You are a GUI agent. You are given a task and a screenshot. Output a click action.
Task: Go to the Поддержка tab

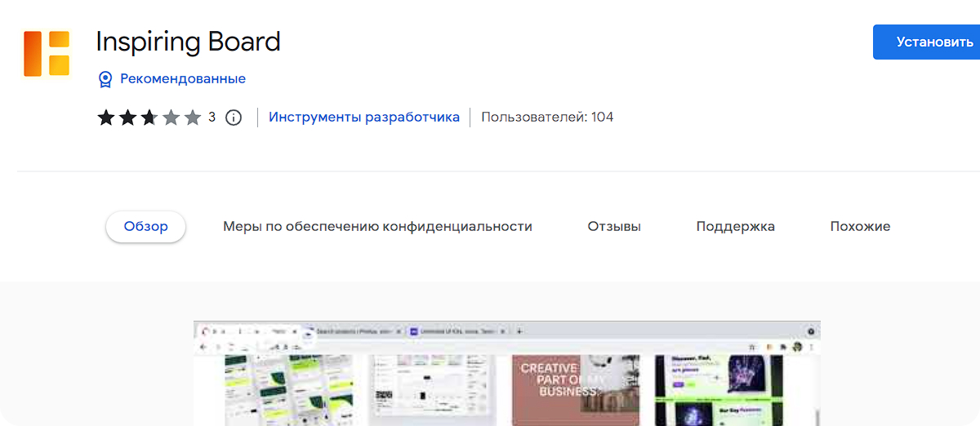[x=735, y=227]
